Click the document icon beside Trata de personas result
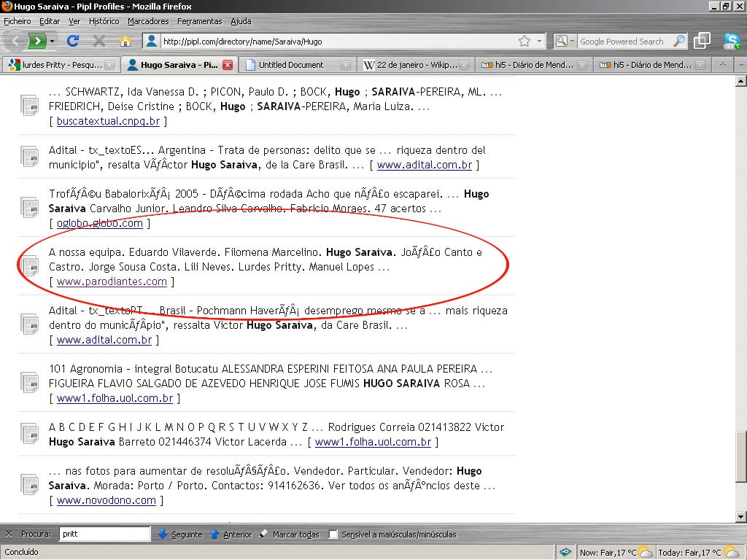 [30, 156]
